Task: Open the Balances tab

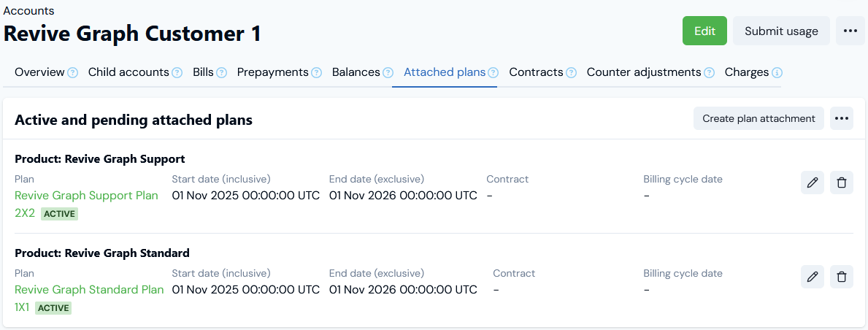Action: 356,72
